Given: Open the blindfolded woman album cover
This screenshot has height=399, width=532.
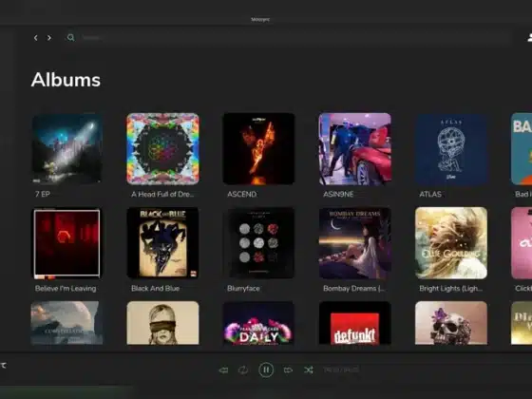Looking at the screenshot, I should pyautogui.click(x=162, y=323).
